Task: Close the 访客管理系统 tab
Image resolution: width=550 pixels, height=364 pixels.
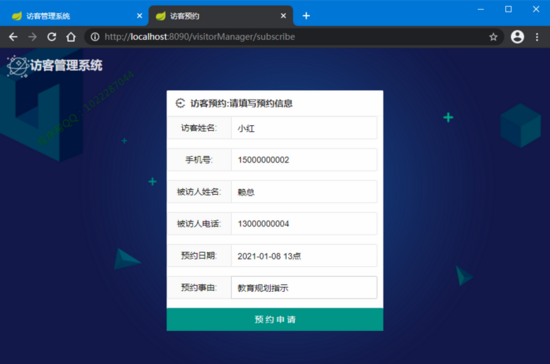Action: pos(140,16)
